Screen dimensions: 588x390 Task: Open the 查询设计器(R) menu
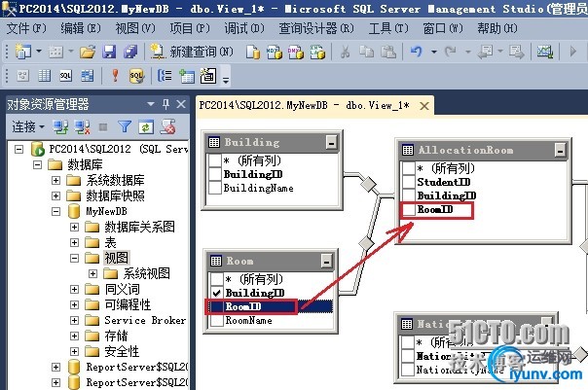(x=316, y=28)
